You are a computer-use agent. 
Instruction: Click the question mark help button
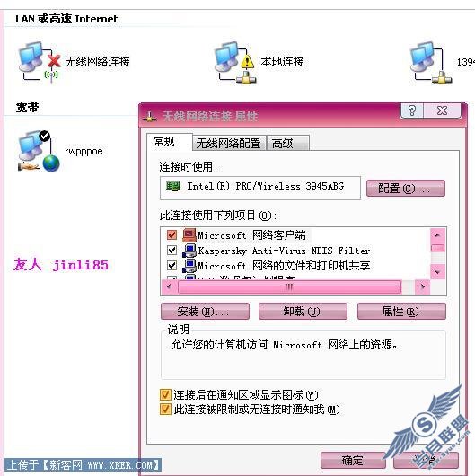click(412, 110)
